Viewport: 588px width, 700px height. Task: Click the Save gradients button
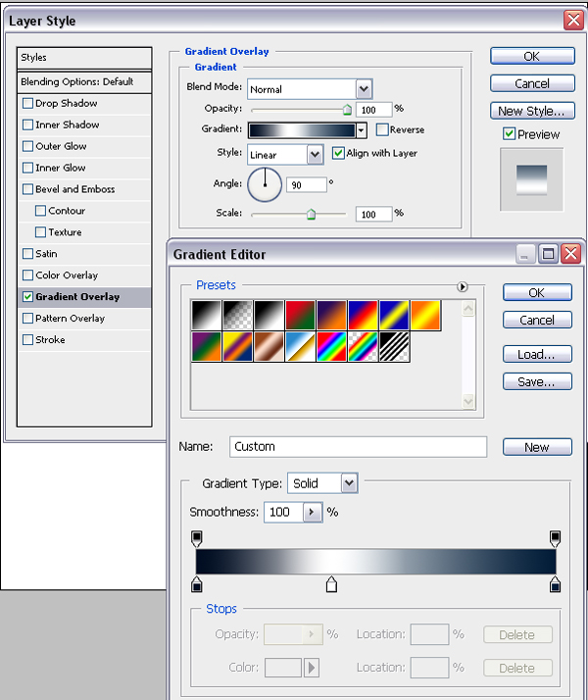(537, 381)
